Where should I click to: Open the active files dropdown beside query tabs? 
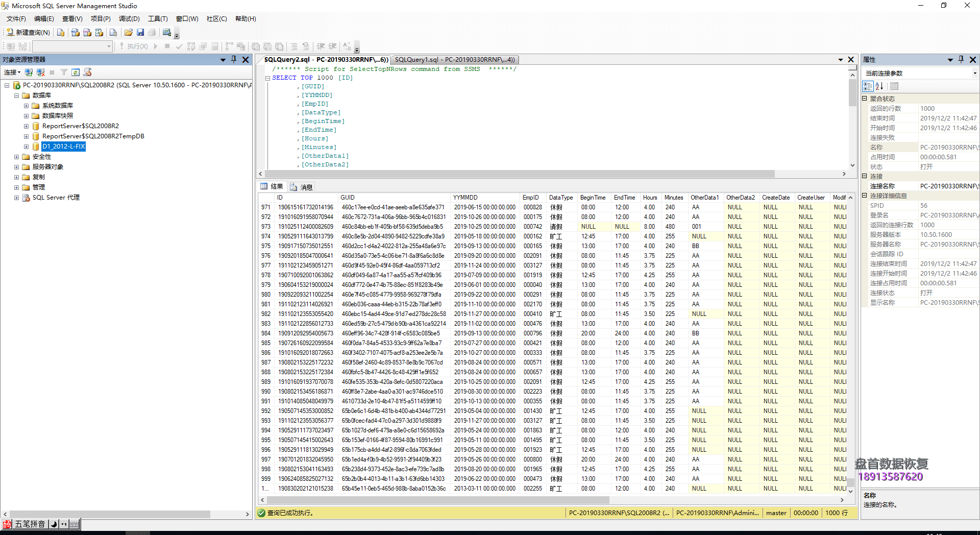pyautogui.click(x=840, y=60)
